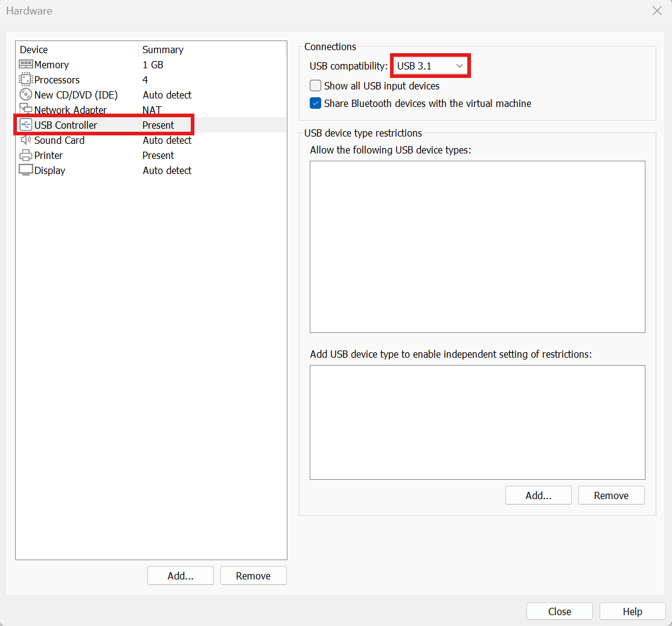
Task: Click the New CD/DVD disc icon
Action: pyautogui.click(x=26, y=95)
